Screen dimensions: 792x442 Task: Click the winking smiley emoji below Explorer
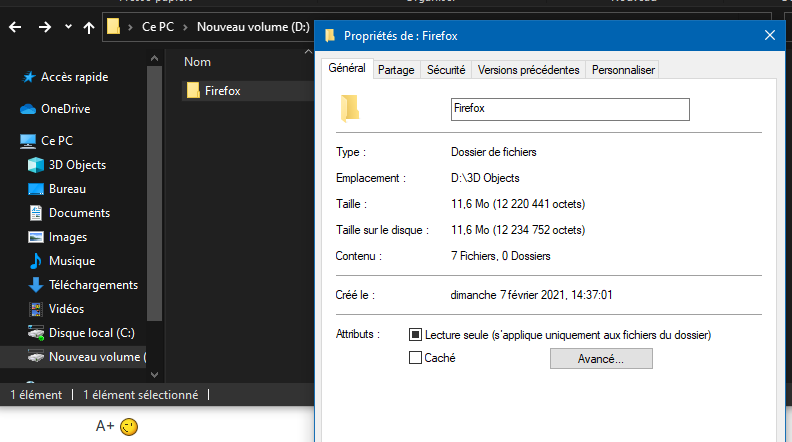[x=129, y=427]
